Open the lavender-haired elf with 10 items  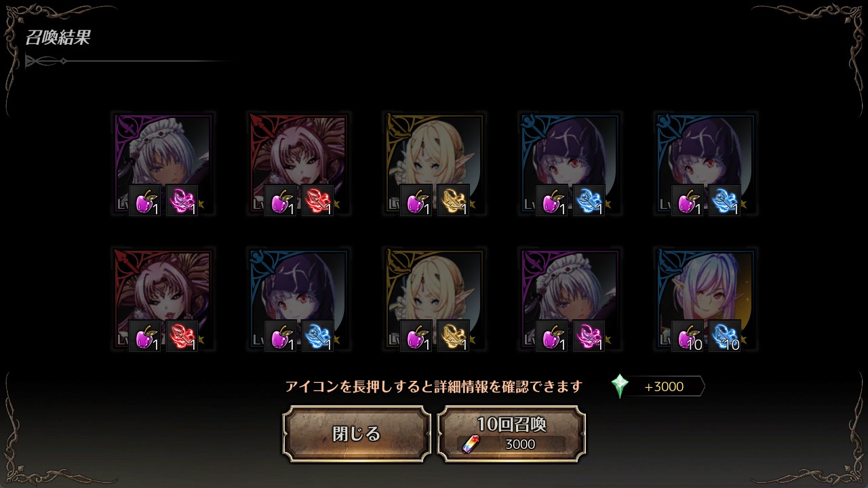pyautogui.click(x=705, y=299)
